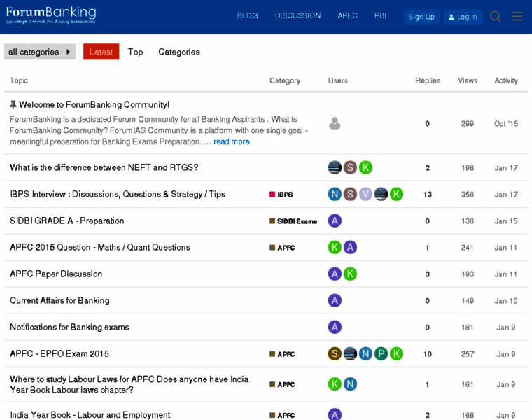Click the IBPS category badge
Viewport: 532px width, 420px height.
pyautogui.click(x=281, y=195)
